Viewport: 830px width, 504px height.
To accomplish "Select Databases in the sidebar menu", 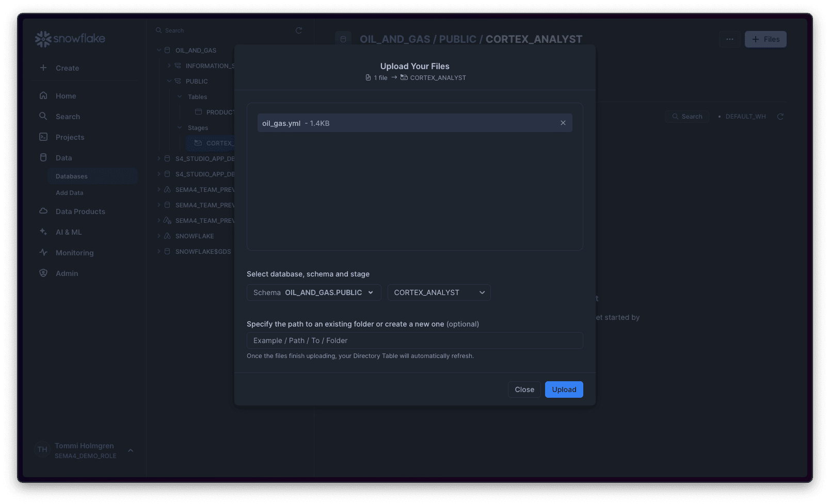I will point(71,176).
